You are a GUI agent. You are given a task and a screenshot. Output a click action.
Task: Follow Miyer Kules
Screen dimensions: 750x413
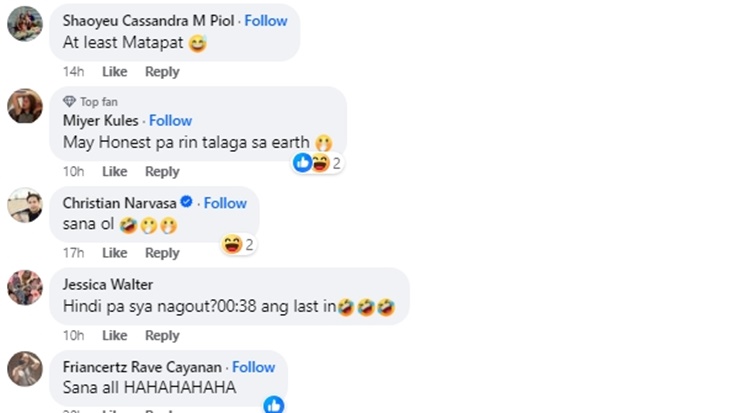[x=170, y=121]
